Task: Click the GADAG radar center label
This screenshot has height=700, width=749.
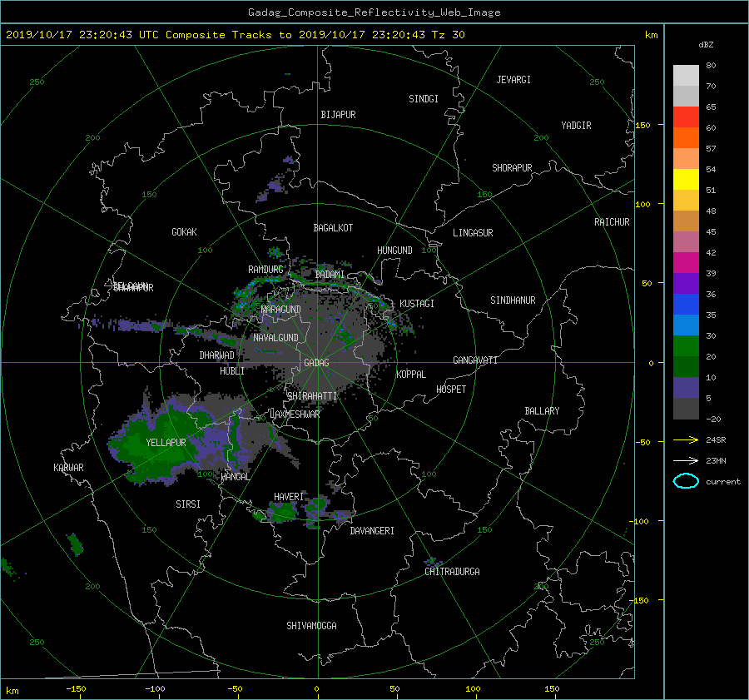Action: [316, 363]
